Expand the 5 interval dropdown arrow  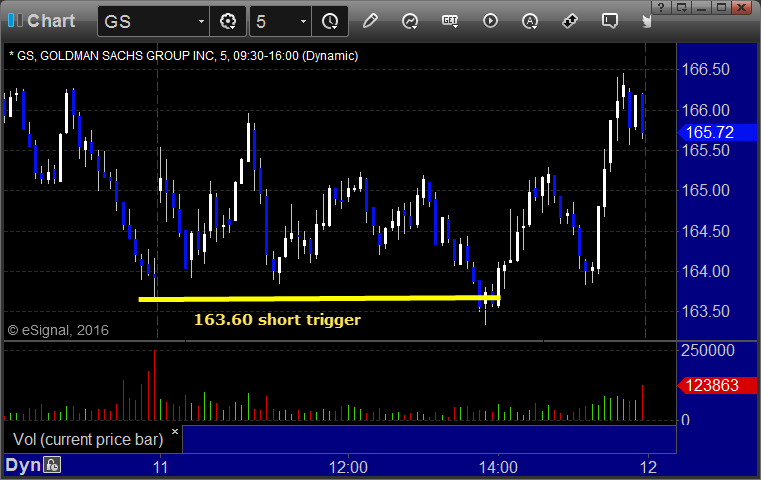coord(303,21)
